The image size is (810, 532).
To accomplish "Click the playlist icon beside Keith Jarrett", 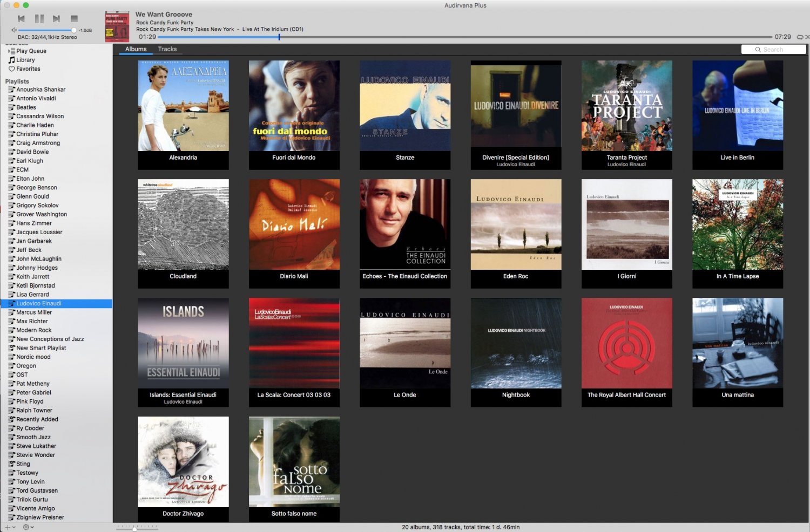I will coord(11,277).
